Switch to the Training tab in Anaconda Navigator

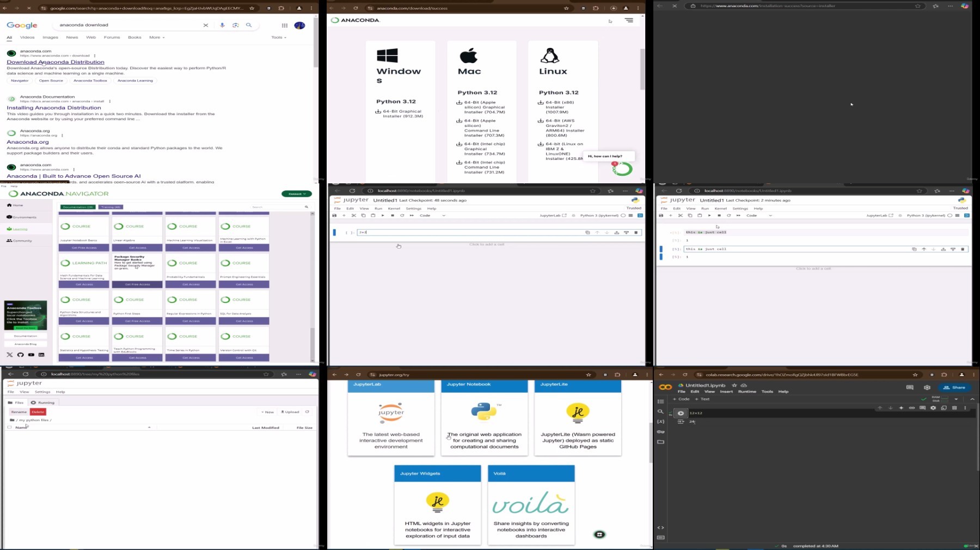click(111, 207)
